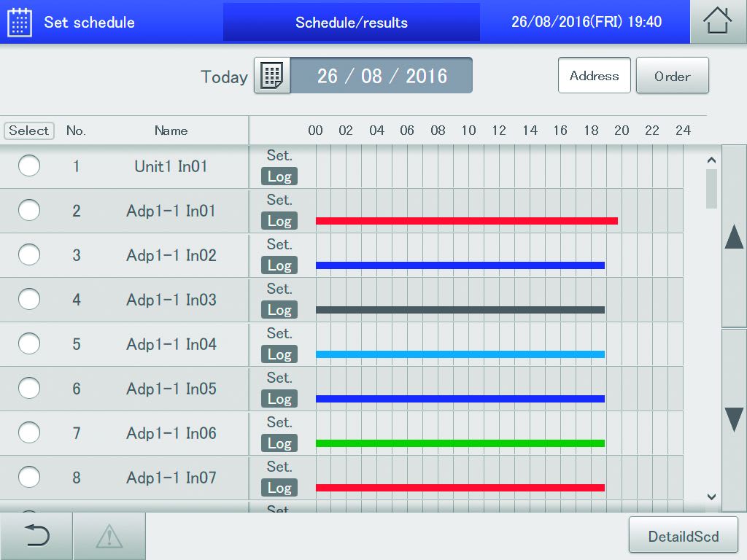This screenshot has height=560, width=747.
Task: Sort list by Address
Action: [594, 76]
